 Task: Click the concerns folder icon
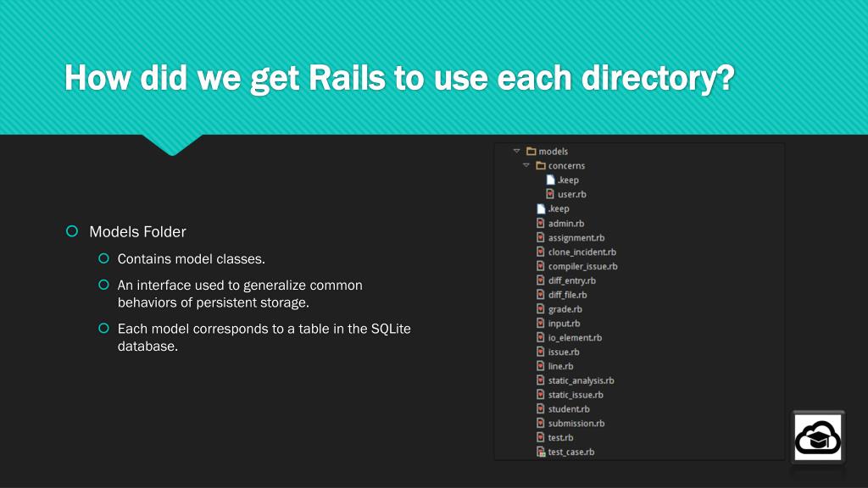(541, 165)
